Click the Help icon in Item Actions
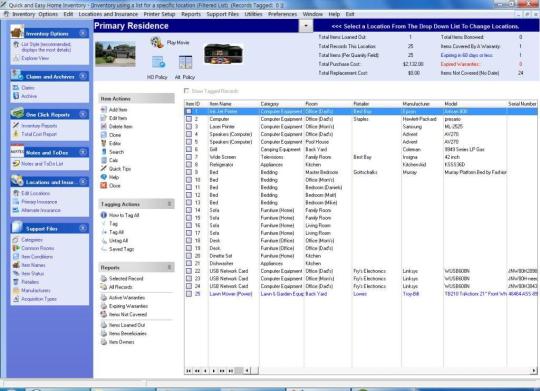540x391 pixels. click(103, 177)
